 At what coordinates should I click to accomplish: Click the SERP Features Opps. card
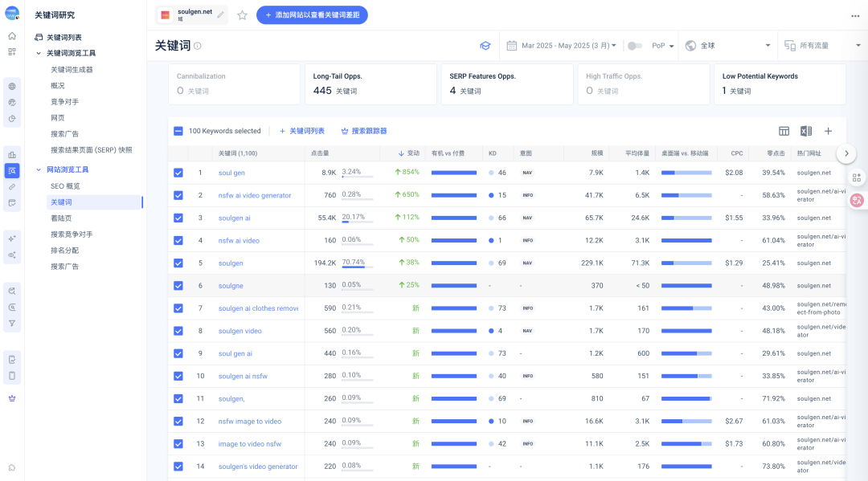point(507,84)
